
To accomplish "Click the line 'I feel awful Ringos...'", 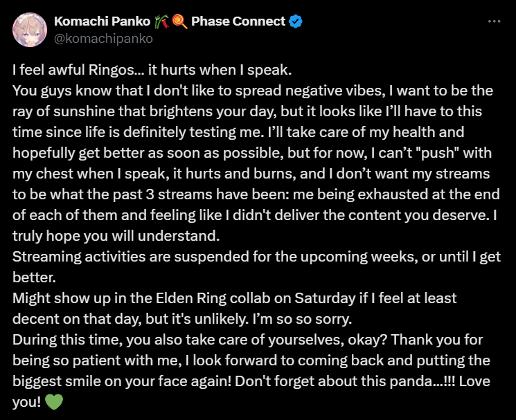I will coord(152,70).
